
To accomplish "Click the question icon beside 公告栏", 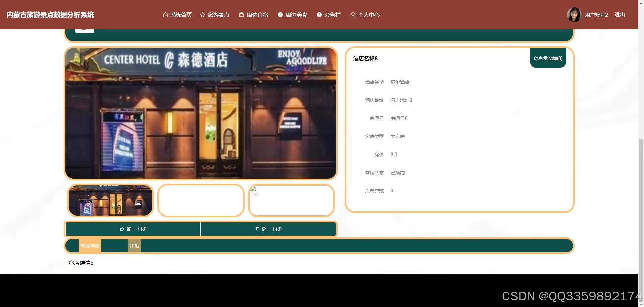I will (319, 15).
